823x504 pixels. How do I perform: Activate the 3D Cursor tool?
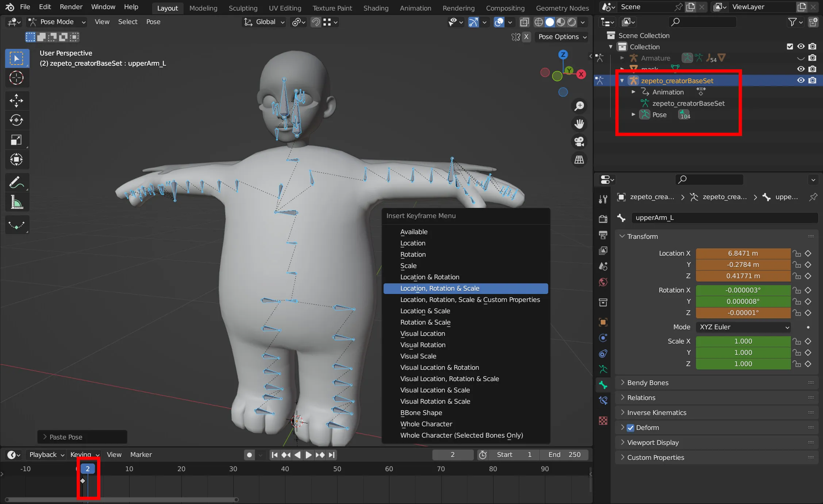coord(17,78)
